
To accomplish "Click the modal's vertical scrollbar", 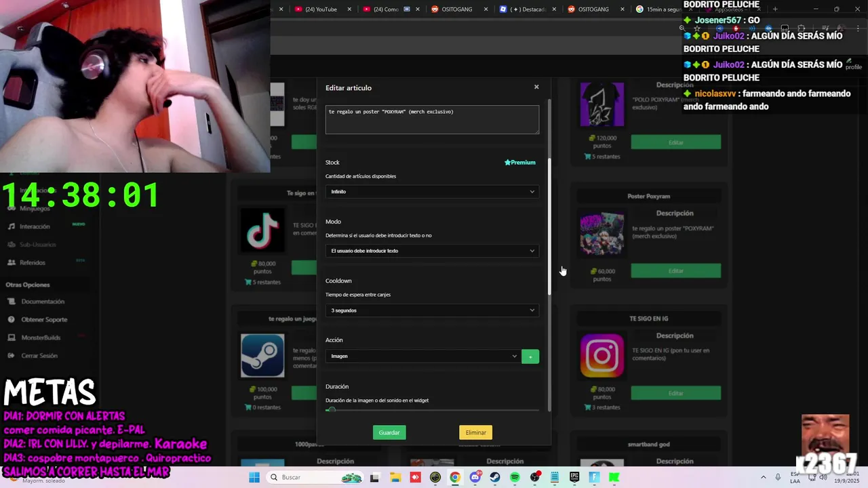I will (549, 227).
